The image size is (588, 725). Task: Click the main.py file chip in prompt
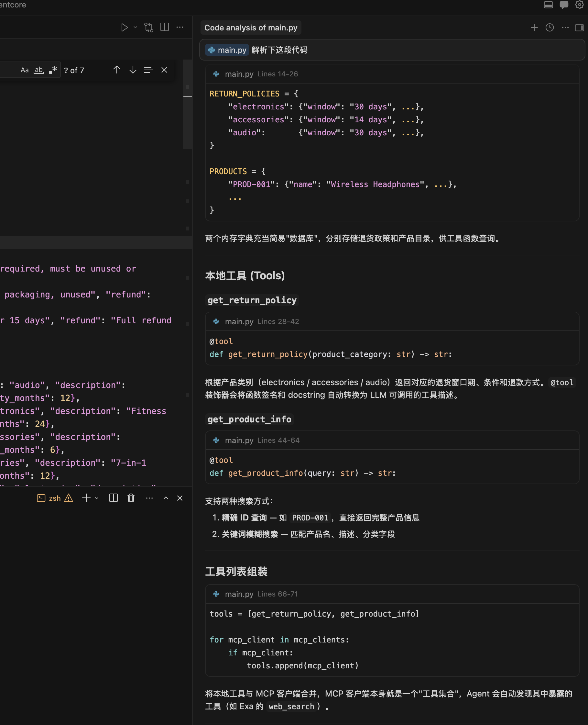tap(227, 50)
